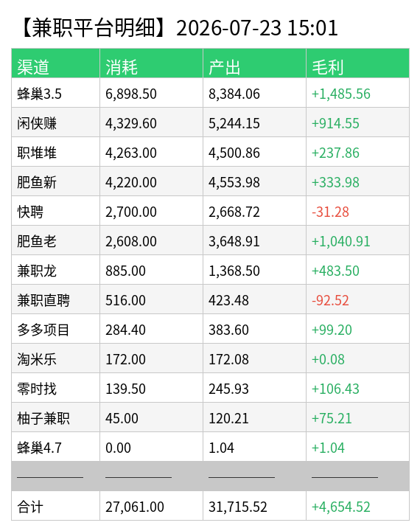Click the 蜂巢3.5 channel cell

(55, 93)
